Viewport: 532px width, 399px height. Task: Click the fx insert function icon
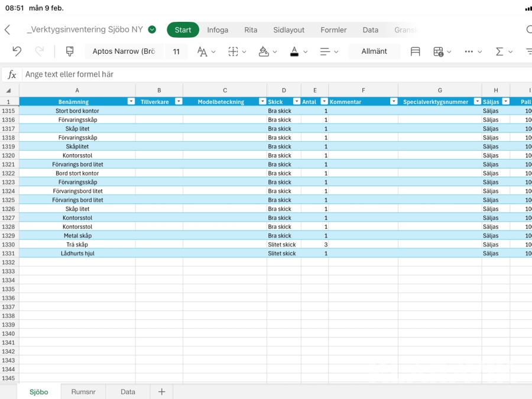coord(11,74)
